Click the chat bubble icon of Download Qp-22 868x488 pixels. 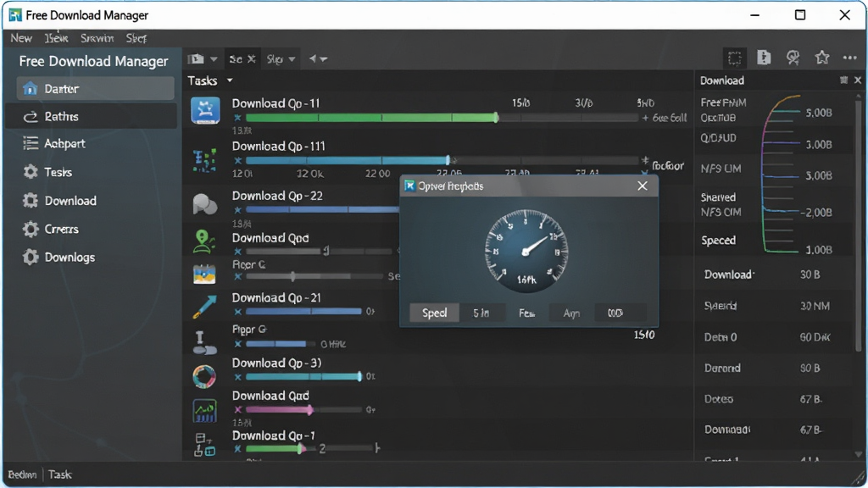[205, 204]
